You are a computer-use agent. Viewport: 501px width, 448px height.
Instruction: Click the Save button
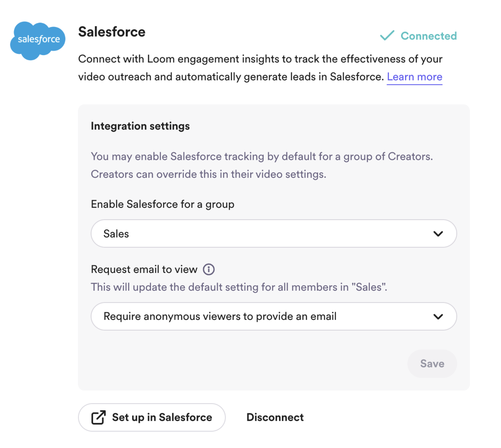(432, 363)
